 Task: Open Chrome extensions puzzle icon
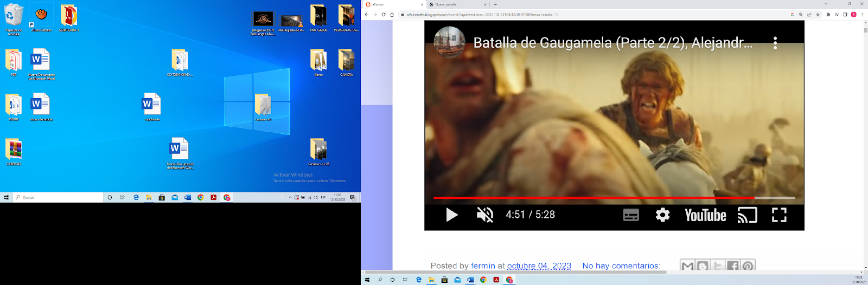[x=828, y=15]
